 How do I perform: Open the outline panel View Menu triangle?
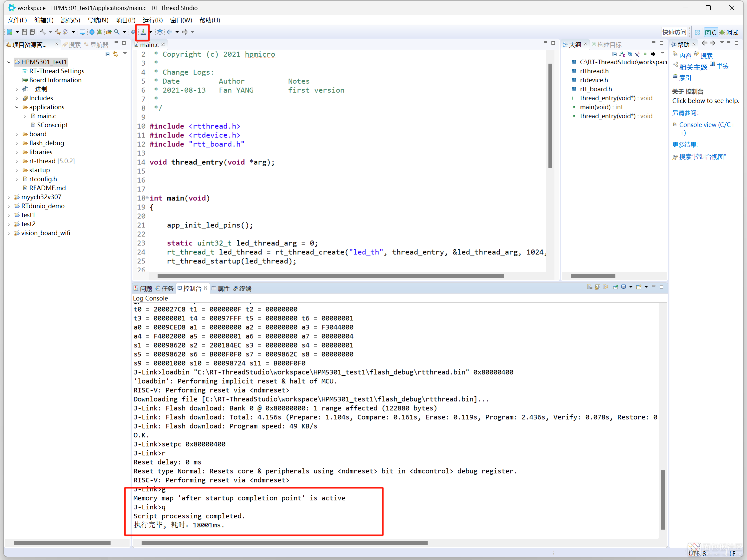coord(662,53)
